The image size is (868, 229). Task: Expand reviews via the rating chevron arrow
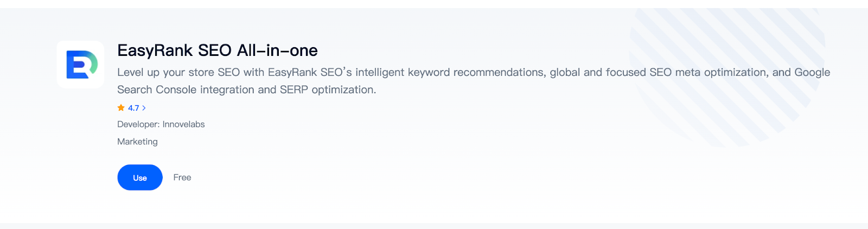coord(144,108)
